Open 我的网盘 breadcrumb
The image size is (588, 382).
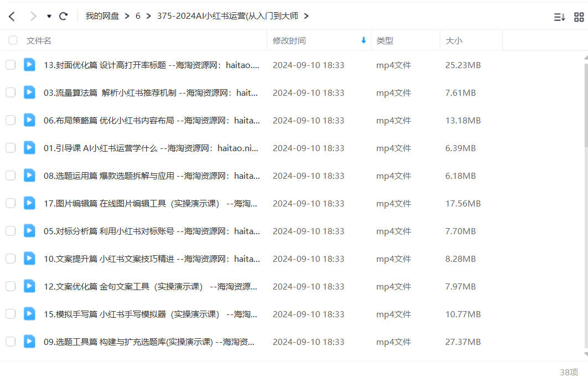[x=102, y=16]
